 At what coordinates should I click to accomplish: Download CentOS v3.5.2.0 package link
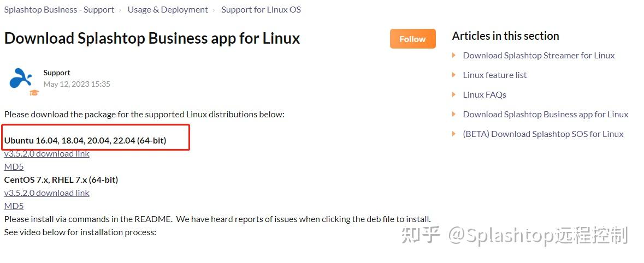click(x=47, y=193)
